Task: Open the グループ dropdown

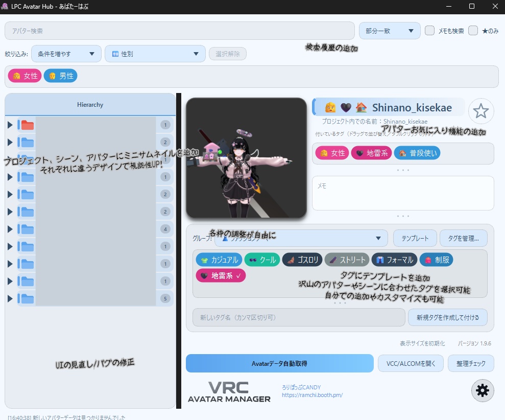Action: [301, 238]
